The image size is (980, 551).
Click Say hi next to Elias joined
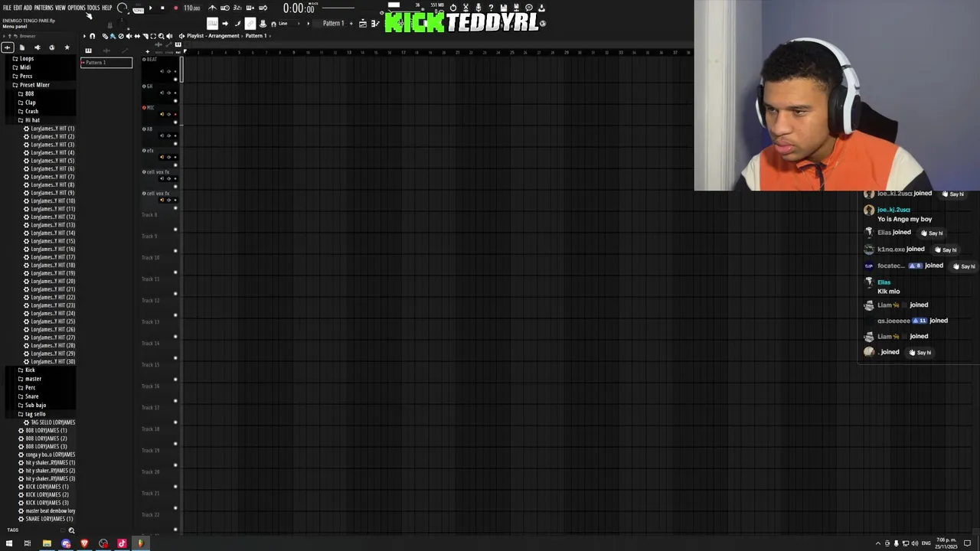tap(932, 233)
